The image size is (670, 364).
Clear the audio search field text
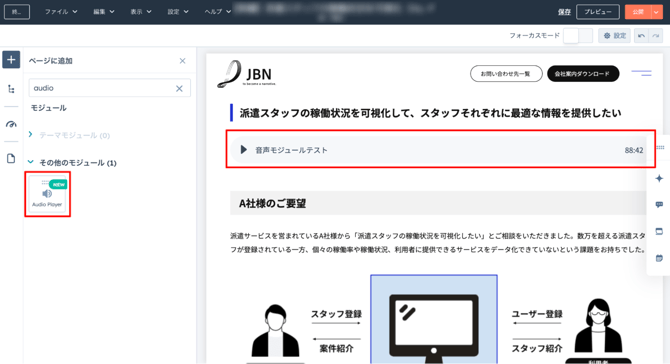[179, 88]
